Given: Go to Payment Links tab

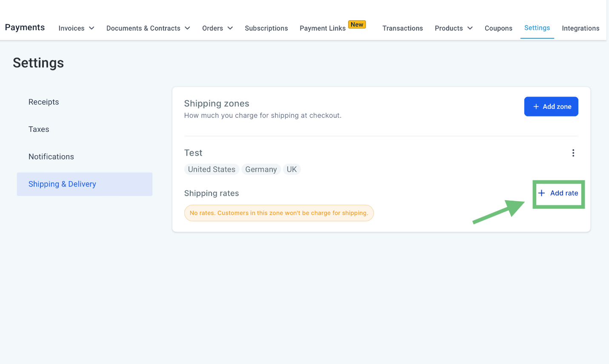Looking at the screenshot, I should (323, 28).
